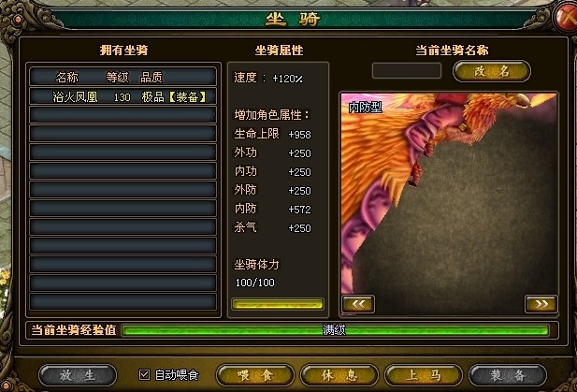Image resolution: width=577 pixels, height=392 pixels.
Task: Click the previous mount arrow button
Action: click(358, 304)
